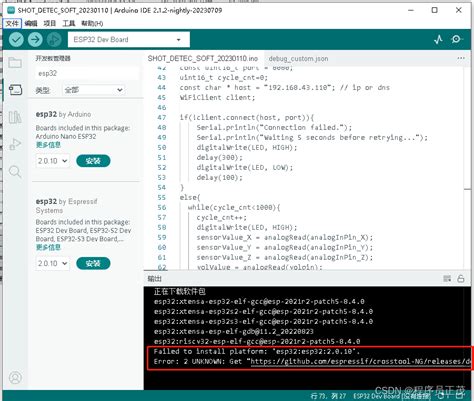Click the boards search field containing esp32
The width and height of the screenshot is (474, 401).
point(87,73)
